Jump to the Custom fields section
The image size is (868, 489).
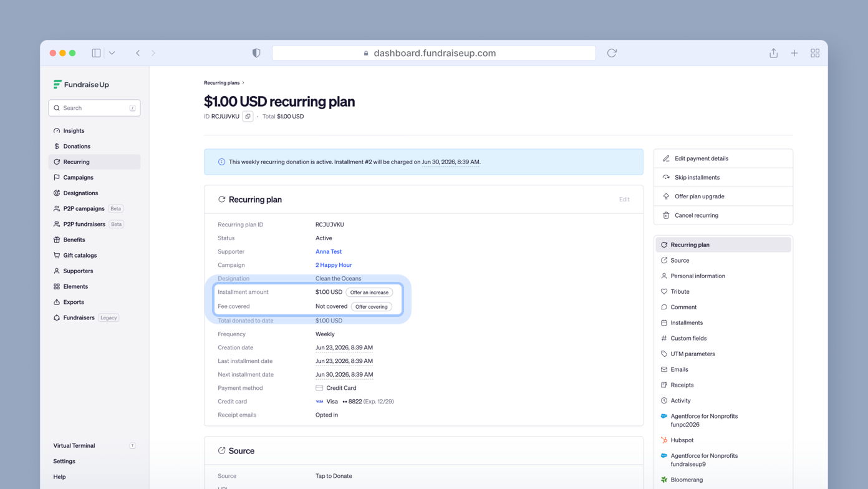click(723, 338)
